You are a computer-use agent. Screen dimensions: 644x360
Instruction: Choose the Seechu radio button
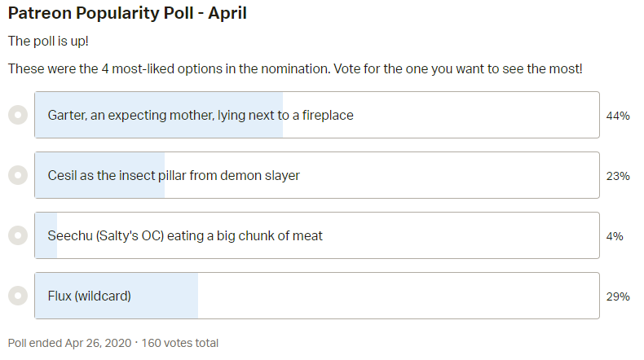click(x=17, y=235)
